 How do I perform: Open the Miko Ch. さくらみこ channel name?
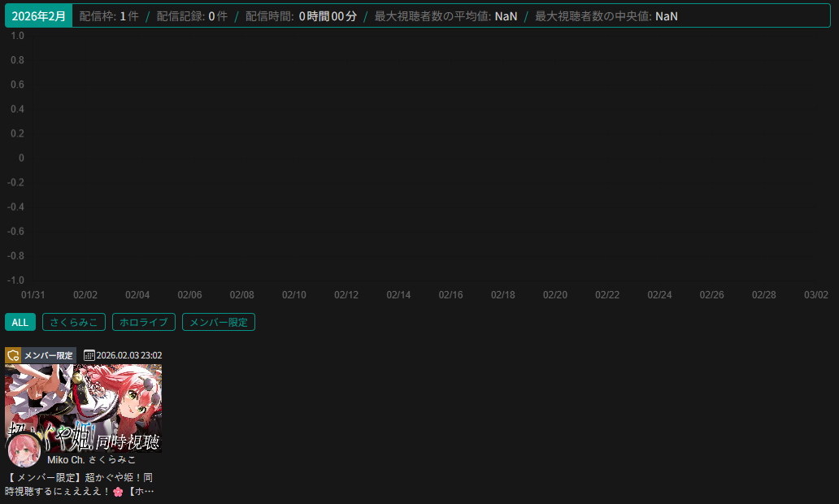[92, 459]
